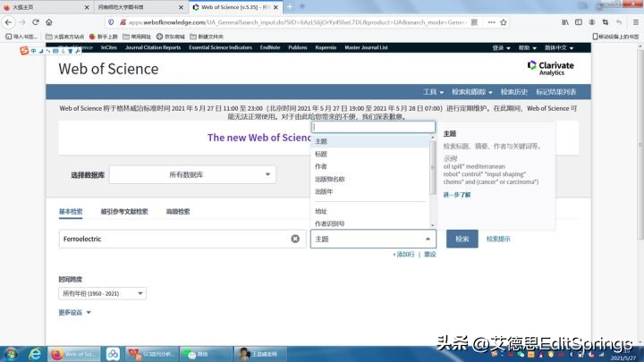This screenshot has height=362, width=644.
Task: Switch to the 高级检索 tab
Action: point(178,211)
